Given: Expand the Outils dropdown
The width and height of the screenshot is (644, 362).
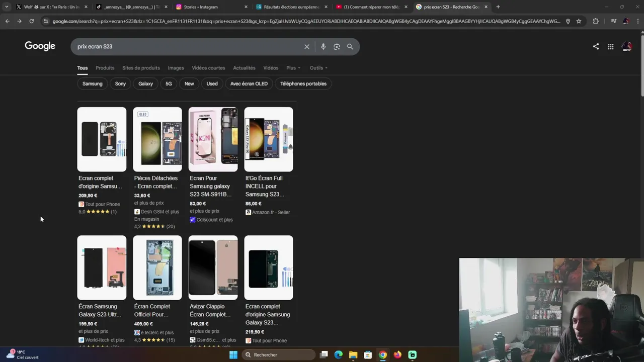Looking at the screenshot, I should [318, 68].
